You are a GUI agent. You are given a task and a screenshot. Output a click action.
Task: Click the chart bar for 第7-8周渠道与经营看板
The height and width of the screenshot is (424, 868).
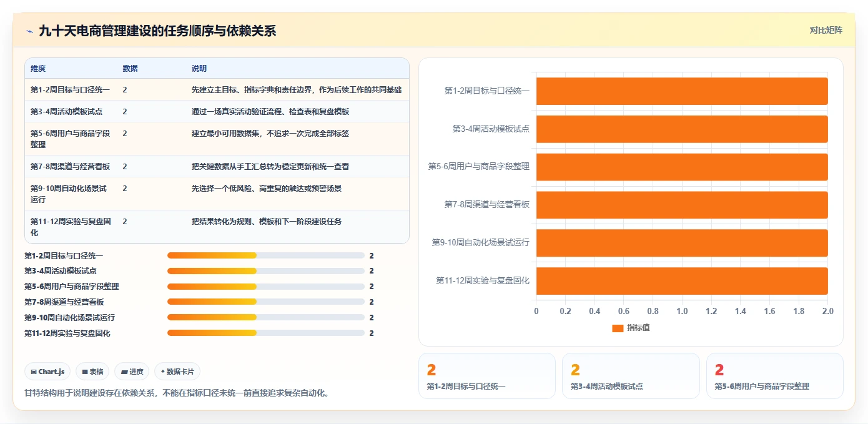[682, 205]
